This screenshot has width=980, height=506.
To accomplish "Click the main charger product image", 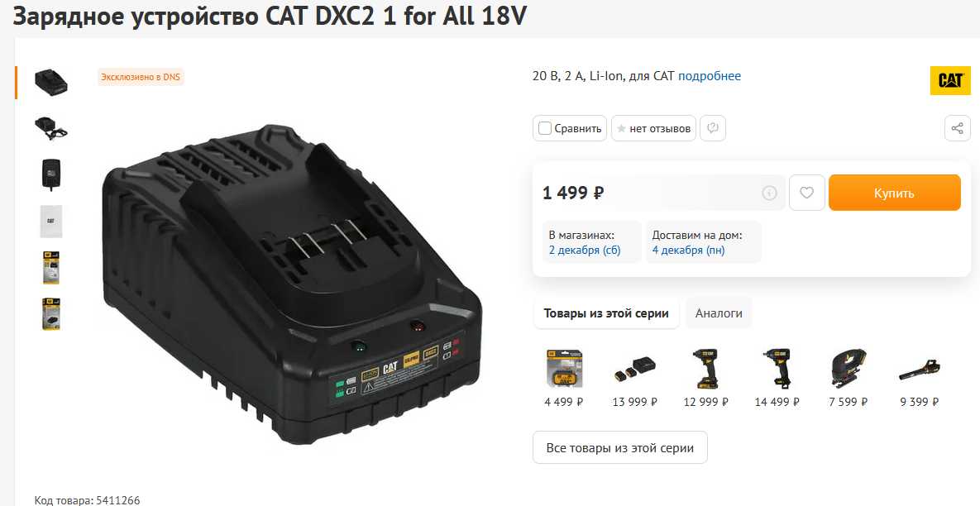I will pyautogui.click(x=291, y=284).
